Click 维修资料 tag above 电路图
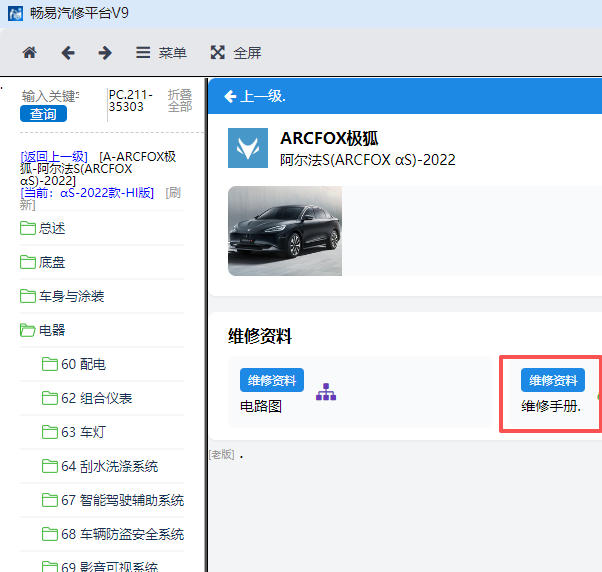The width and height of the screenshot is (602, 572). [272, 380]
